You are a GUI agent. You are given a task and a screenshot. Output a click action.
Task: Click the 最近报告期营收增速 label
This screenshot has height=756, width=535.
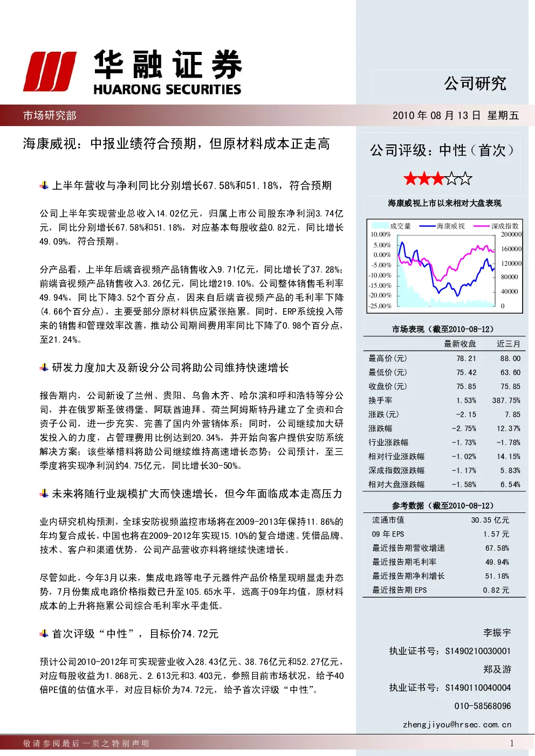(408, 548)
